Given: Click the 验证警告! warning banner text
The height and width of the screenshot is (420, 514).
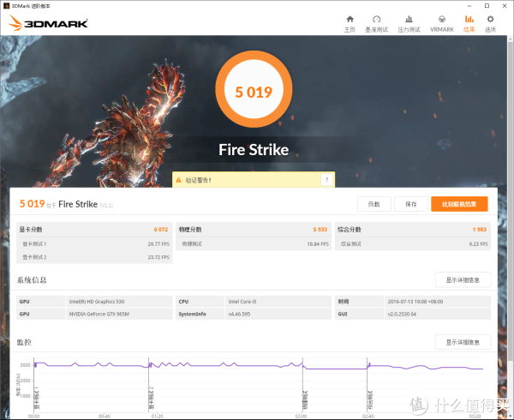Looking at the screenshot, I should click(x=199, y=180).
